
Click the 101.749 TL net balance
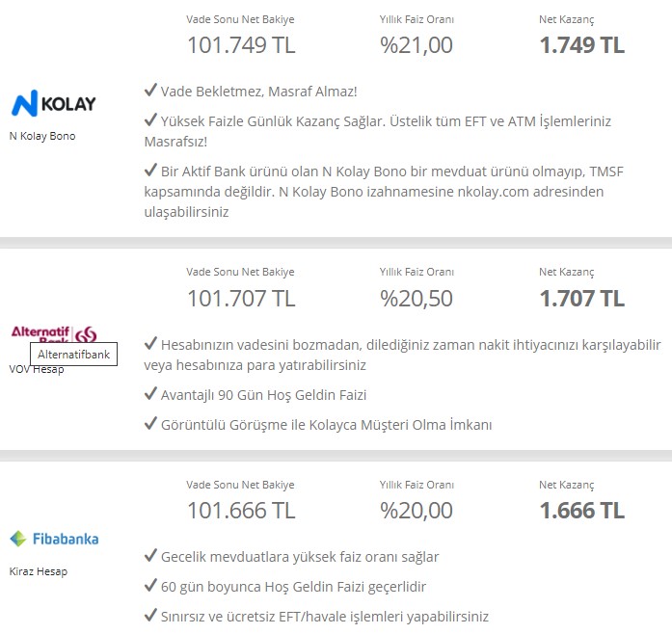[241, 45]
